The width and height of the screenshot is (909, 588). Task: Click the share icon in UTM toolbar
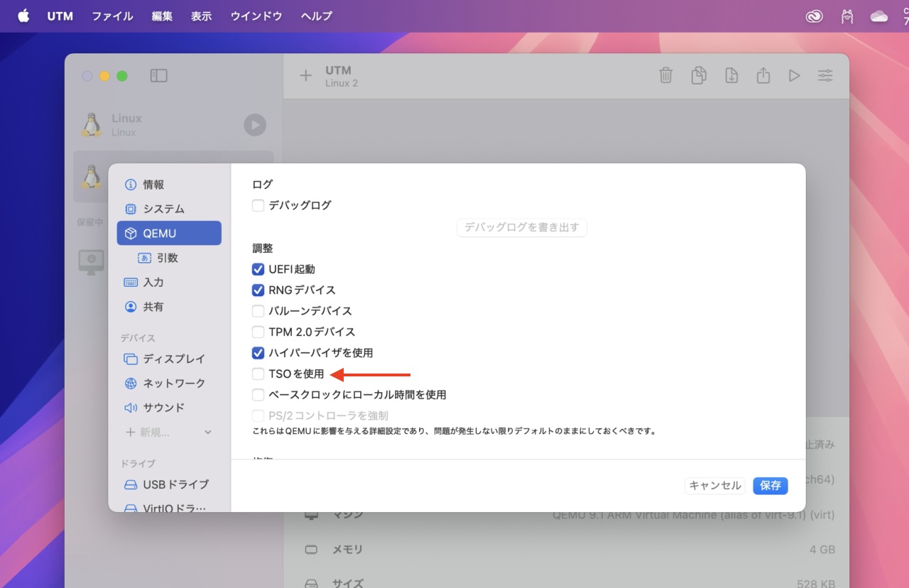pyautogui.click(x=763, y=75)
